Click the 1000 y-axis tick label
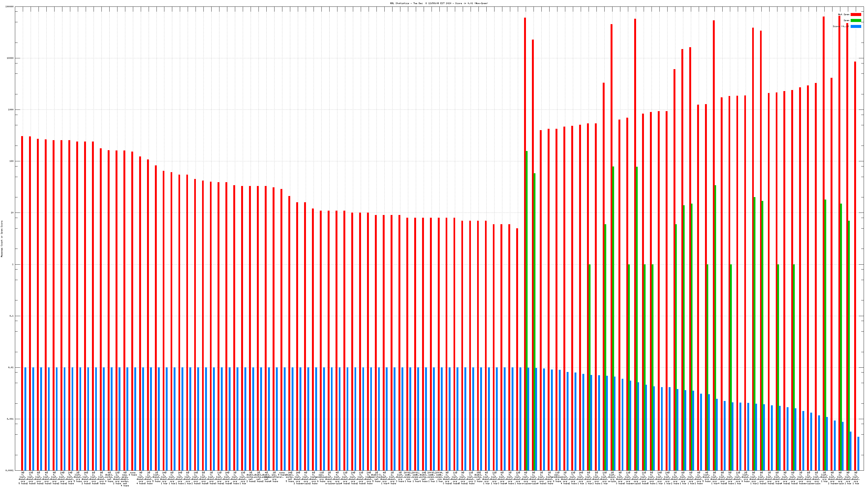868x488 pixels. click(x=11, y=110)
